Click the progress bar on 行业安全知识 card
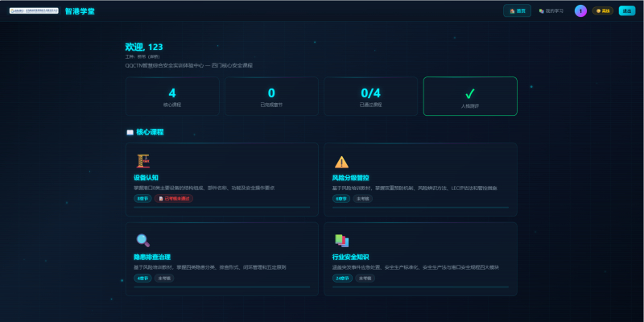Image resolution: width=644 pixels, height=322 pixels. click(x=420, y=287)
